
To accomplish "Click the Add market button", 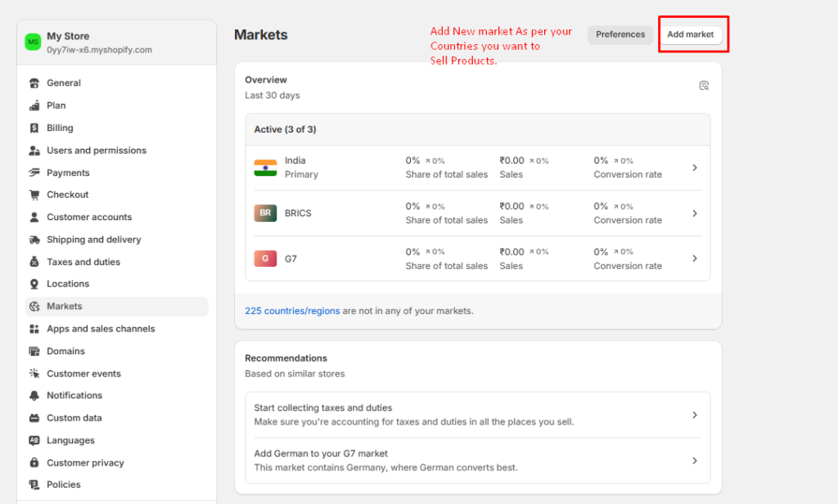I will (691, 34).
